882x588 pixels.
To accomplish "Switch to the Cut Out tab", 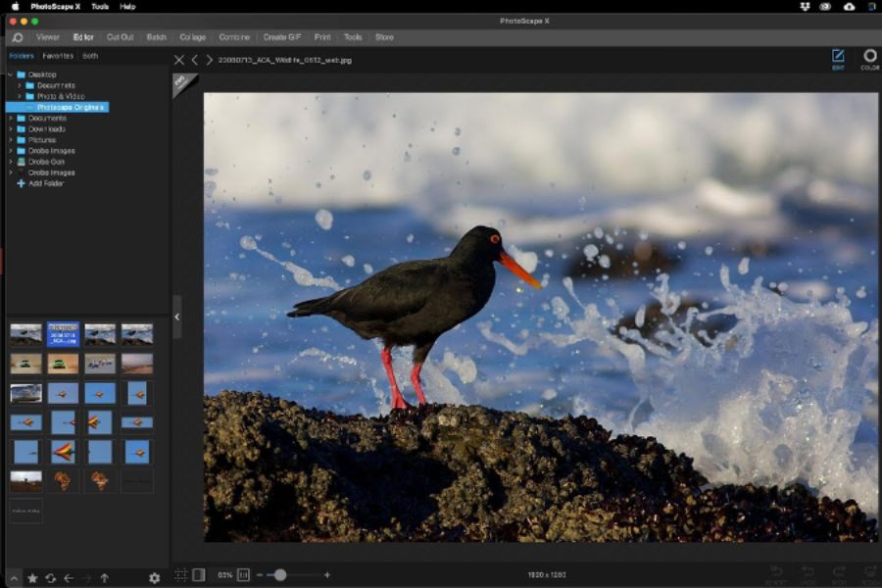I will [120, 37].
